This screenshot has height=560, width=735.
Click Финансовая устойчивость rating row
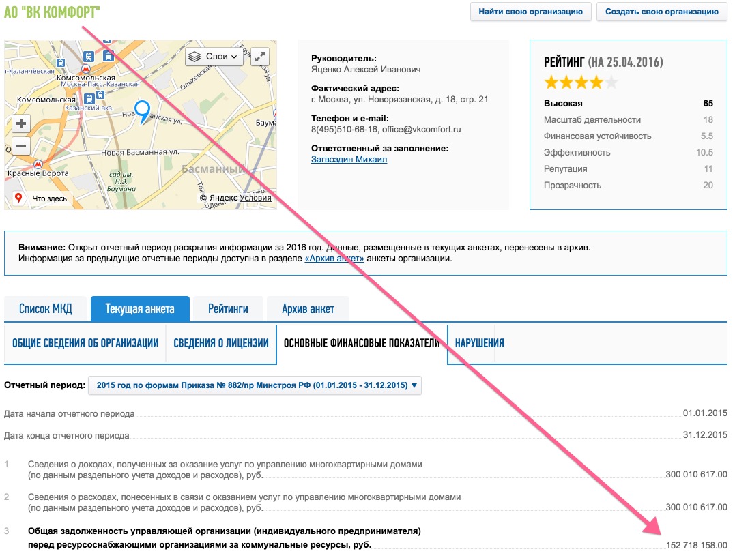pyautogui.click(x=628, y=136)
